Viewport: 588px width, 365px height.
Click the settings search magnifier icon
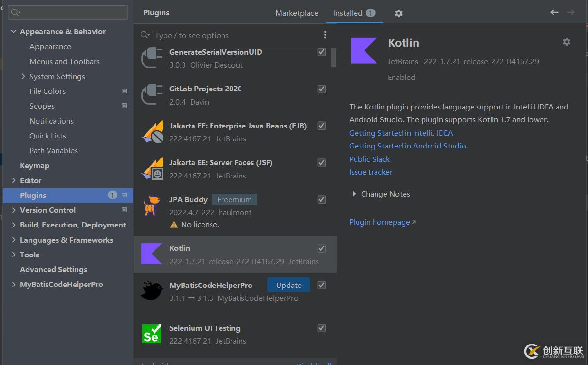[16, 12]
